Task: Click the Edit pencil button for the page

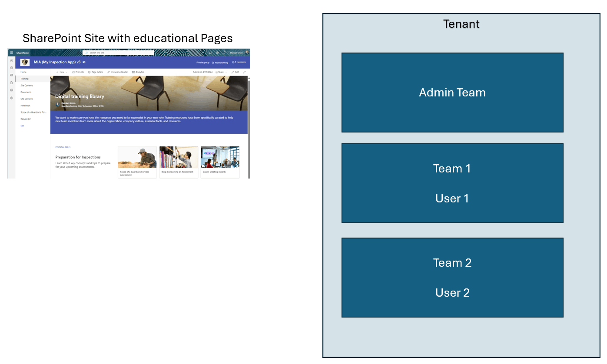Action: click(x=235, y=72)
